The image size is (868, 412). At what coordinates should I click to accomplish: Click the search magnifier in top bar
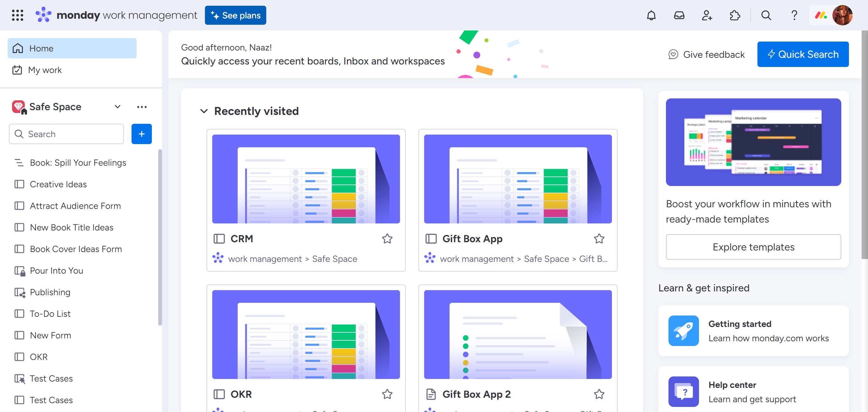(x=766, y=16)
